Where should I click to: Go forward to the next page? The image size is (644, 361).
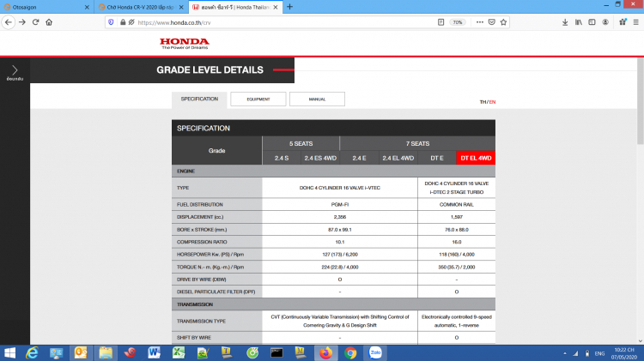[22, 22]
